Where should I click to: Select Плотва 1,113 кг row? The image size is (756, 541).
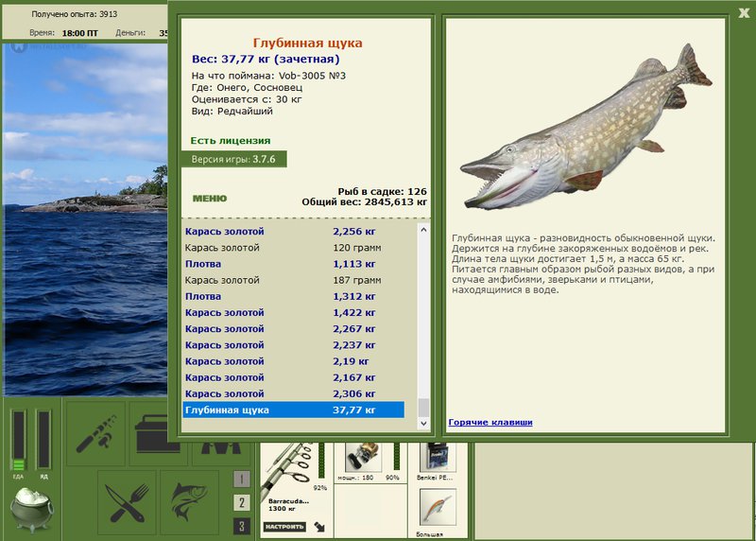pyautogui.click(x=294, y=264)
